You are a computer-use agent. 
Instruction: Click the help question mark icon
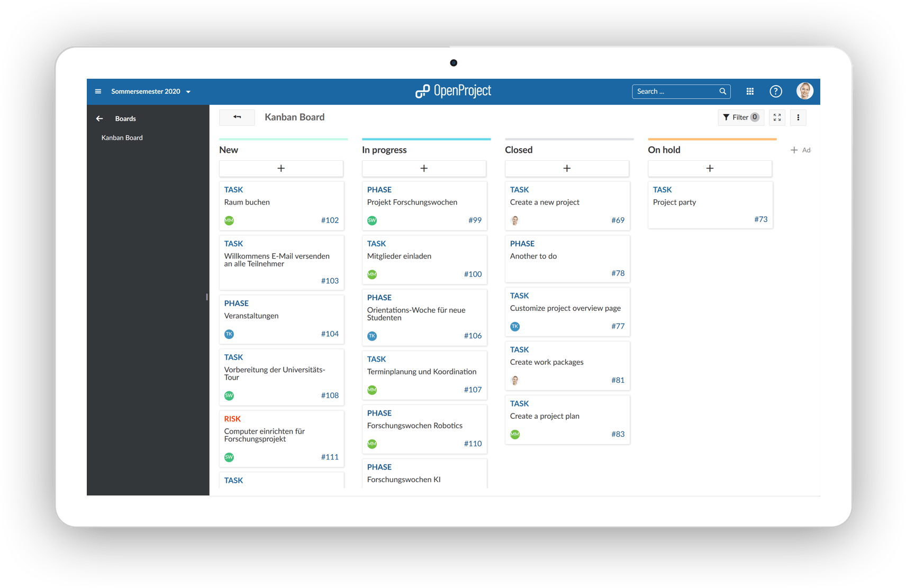click(x=775, y=91)
